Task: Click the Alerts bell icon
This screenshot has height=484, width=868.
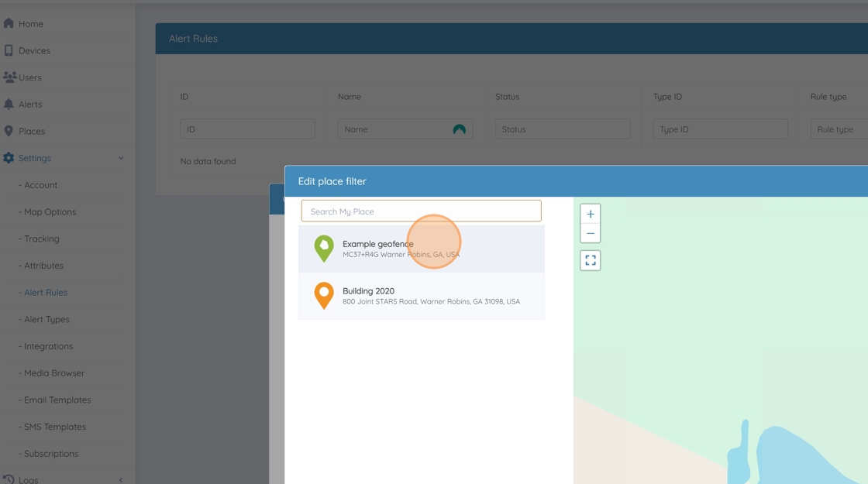Action: tap(9, 104)
